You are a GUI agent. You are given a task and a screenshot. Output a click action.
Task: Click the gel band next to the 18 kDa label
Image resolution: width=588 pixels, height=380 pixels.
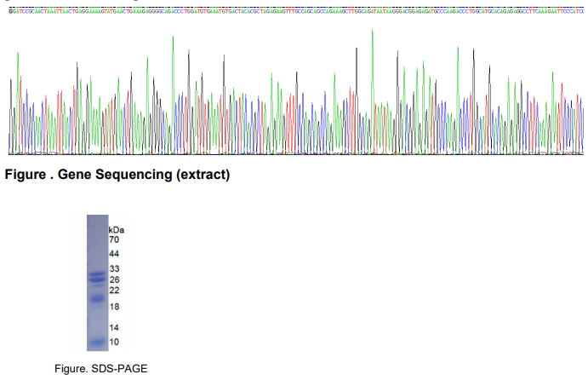tap(96, 299)
